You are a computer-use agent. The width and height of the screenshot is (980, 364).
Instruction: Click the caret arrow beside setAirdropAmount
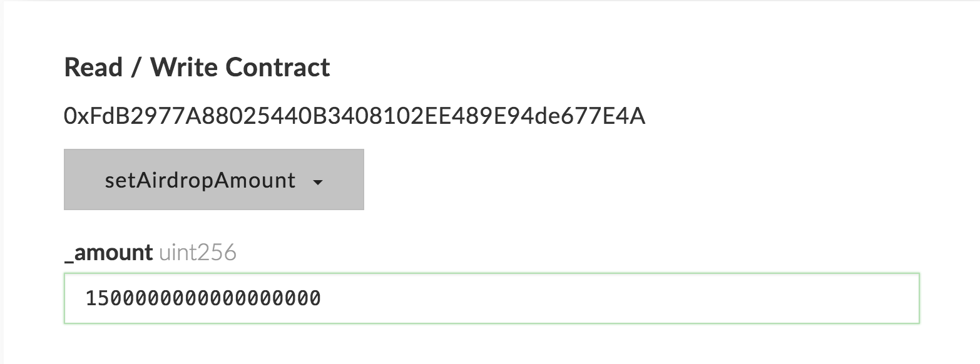tap(318, 183)
